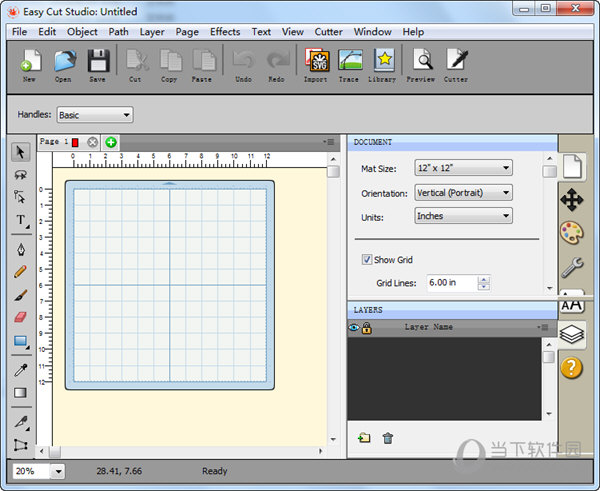
Task: Open the wrench Settings side panel
Action: tap(572, 267)
